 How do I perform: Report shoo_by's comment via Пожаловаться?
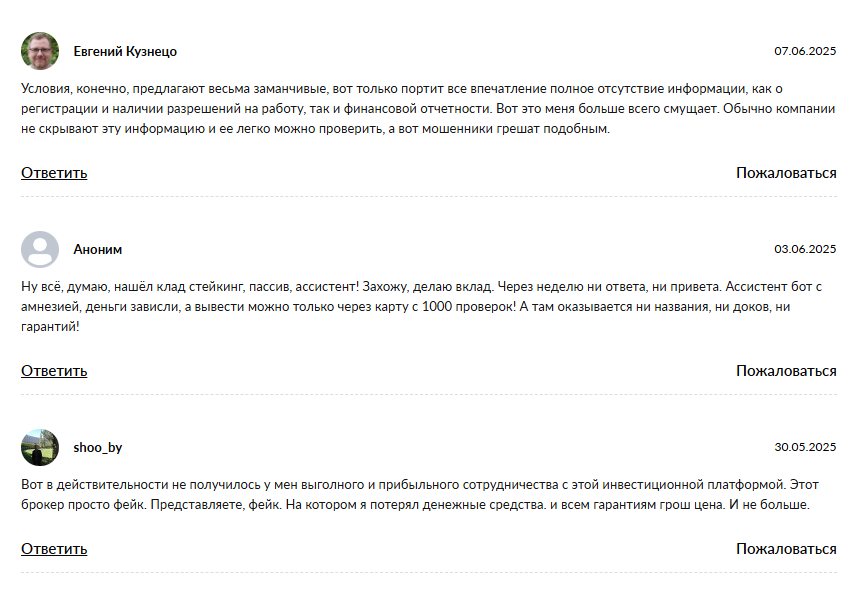(786, 549)
